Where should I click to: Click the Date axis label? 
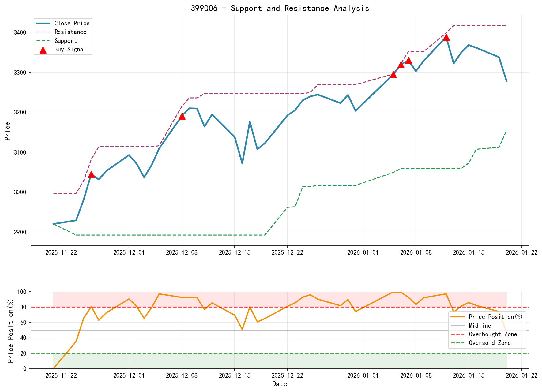pos(280,383)
